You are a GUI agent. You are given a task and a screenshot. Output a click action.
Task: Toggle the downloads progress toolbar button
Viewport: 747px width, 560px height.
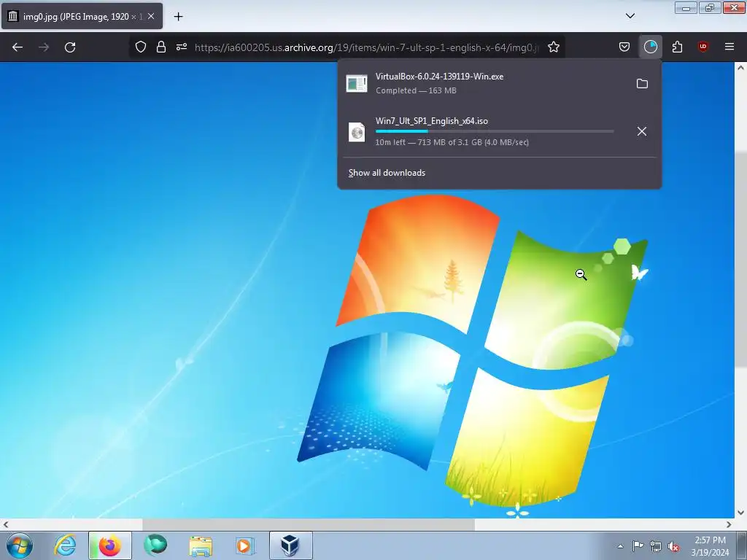point(650,47)
